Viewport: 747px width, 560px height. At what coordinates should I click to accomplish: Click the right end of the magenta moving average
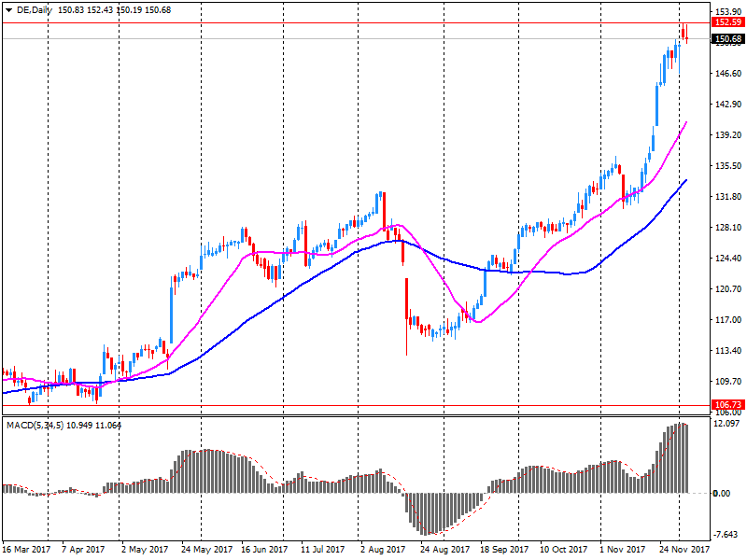[686, 122]
